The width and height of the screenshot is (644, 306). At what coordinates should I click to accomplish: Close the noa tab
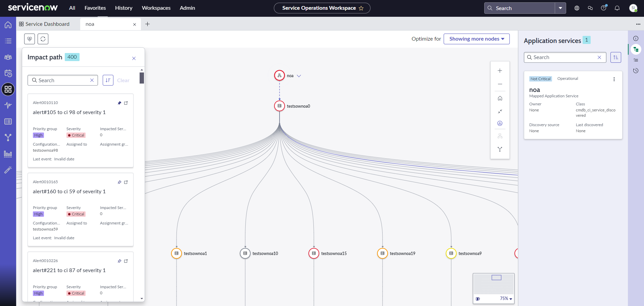click(135, 24)
